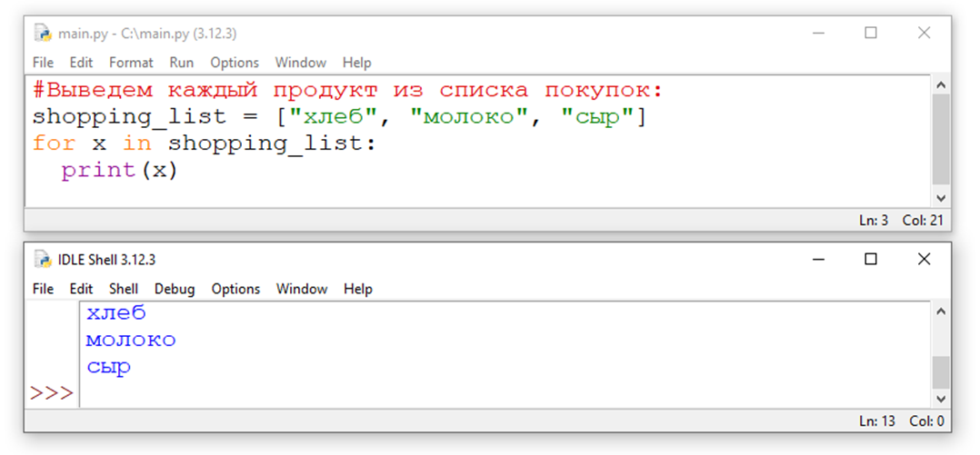Viewport: 980px width, 455px height.
Task: Click the orange in keyword
Action: (137, 143)
